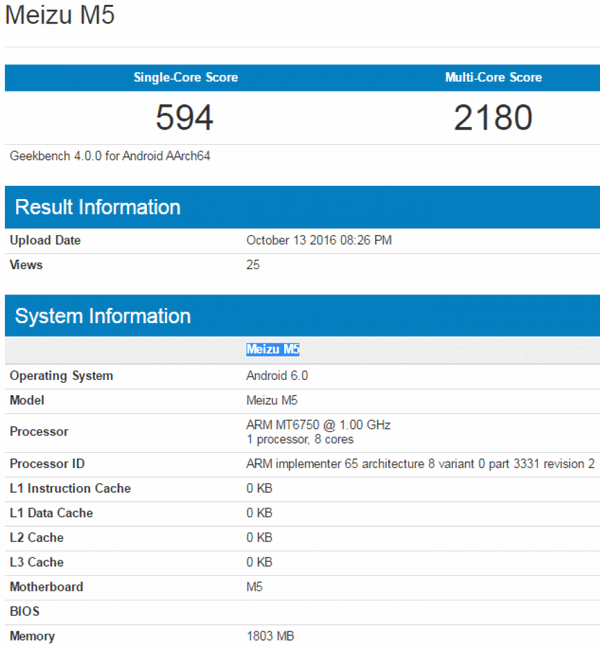Select the Android 6.0 value

(x=277, y=376)
